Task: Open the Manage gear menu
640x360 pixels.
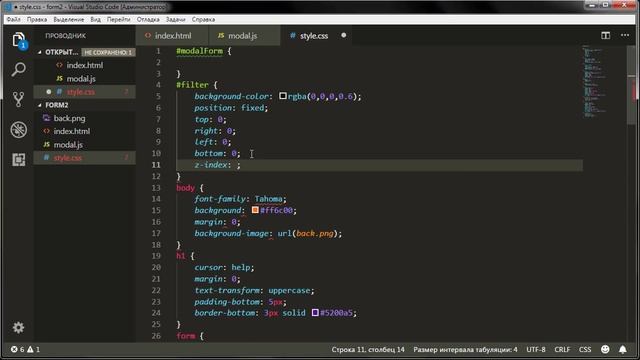Action: (18, 327)
